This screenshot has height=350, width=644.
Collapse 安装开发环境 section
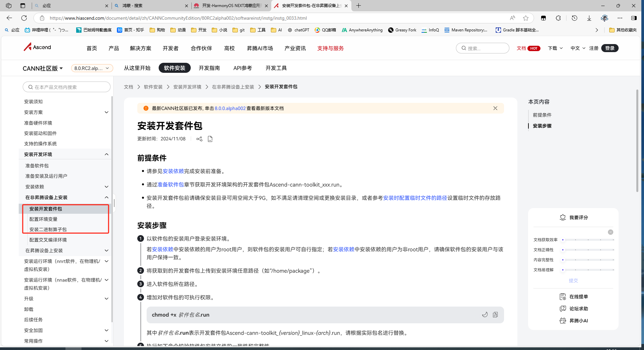click(107, 154)
